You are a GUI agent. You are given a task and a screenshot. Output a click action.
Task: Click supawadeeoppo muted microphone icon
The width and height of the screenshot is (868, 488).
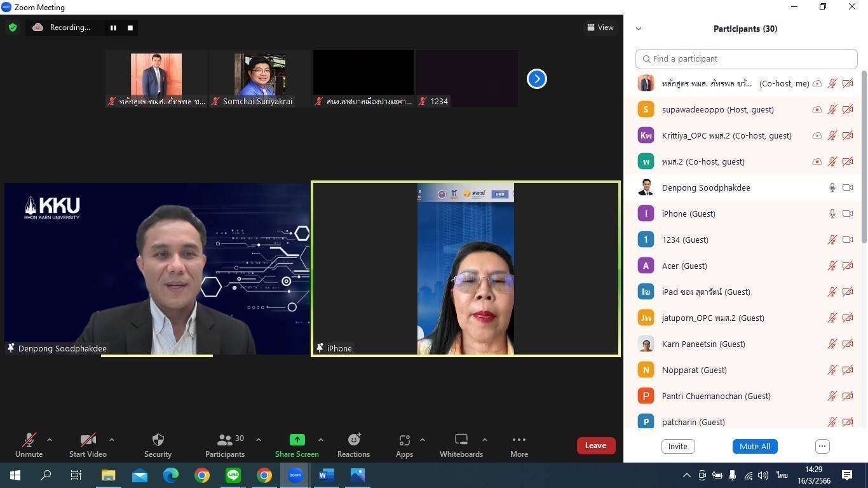(832, 109)
